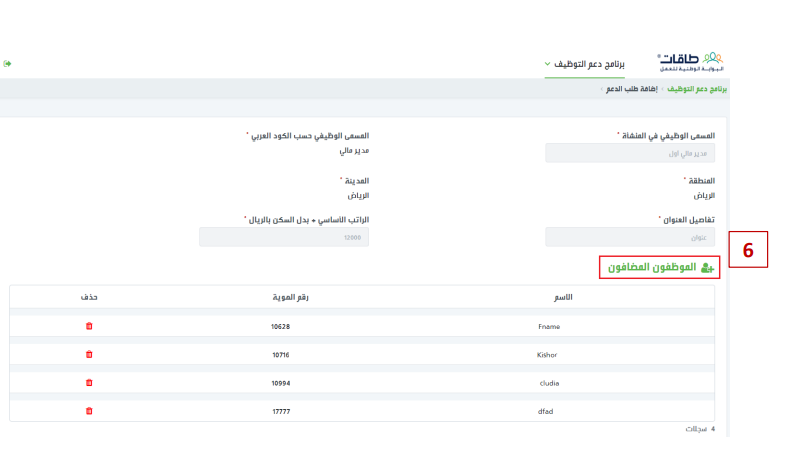Viewport: 803px width, 460px height.
Task: Click the salary field showing 12000
Action: click(284, 237)
